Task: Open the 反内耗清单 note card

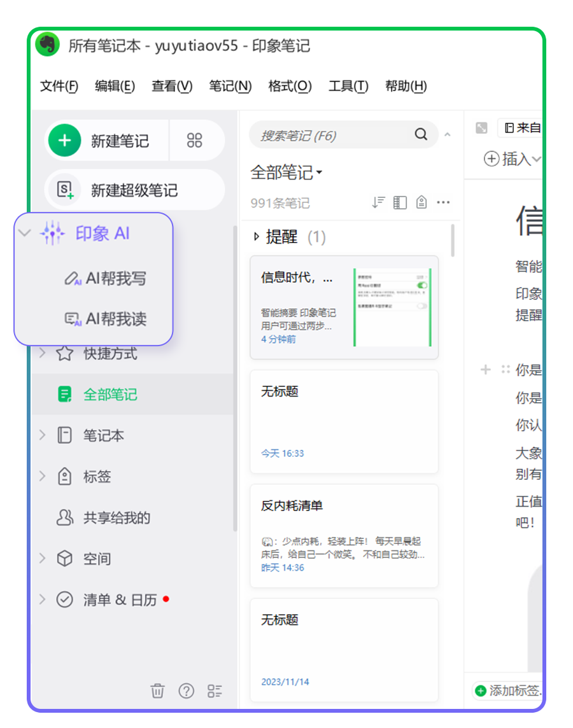Action: tap(344, 536)
